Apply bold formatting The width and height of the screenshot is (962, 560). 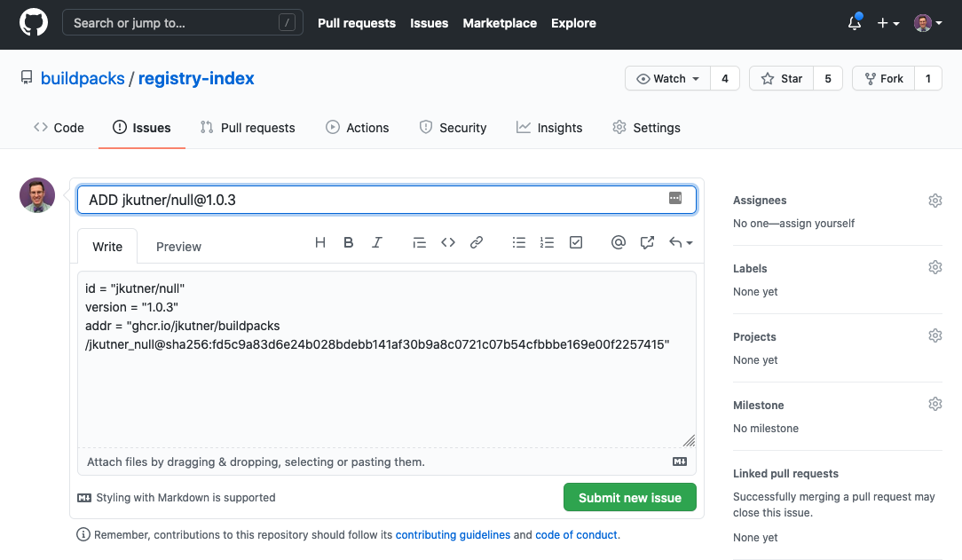pyautogui.click(x=349, y=242)
